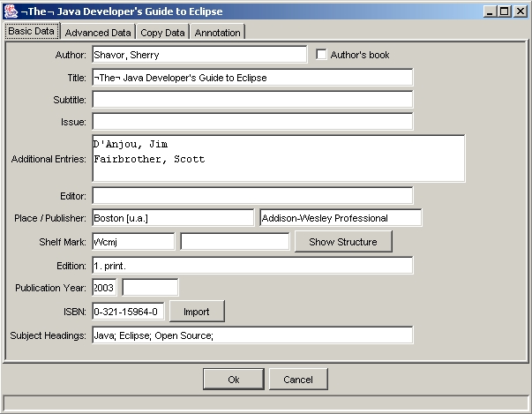Focus the empty Issue field
532x414 pixels.
(x=252, y=122)
